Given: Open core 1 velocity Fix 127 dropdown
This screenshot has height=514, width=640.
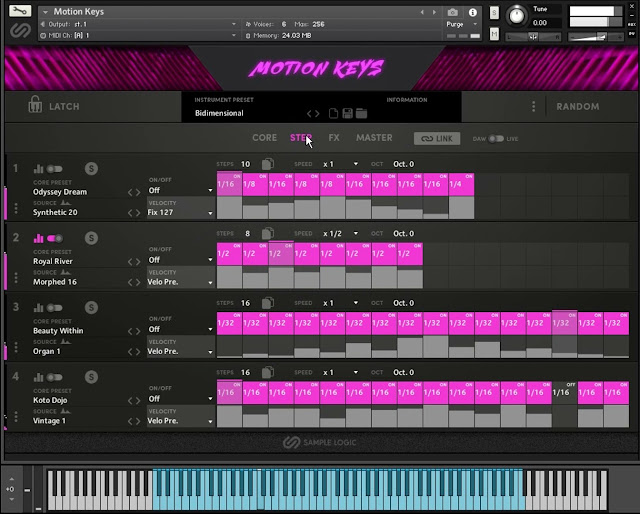Looking at the screenshot, I should [x=180, y=212].
